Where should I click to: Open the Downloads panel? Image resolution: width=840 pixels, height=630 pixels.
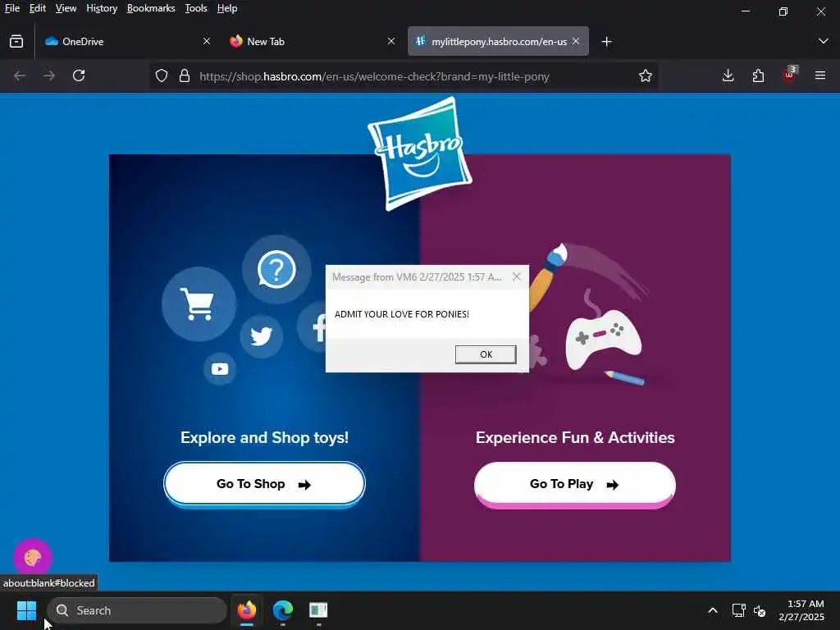click(728, 75)
